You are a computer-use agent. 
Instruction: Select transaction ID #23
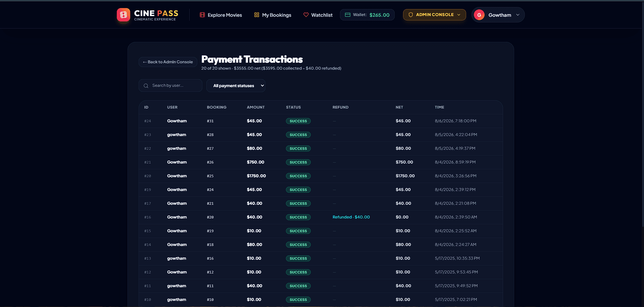click(x=148, y=135)
